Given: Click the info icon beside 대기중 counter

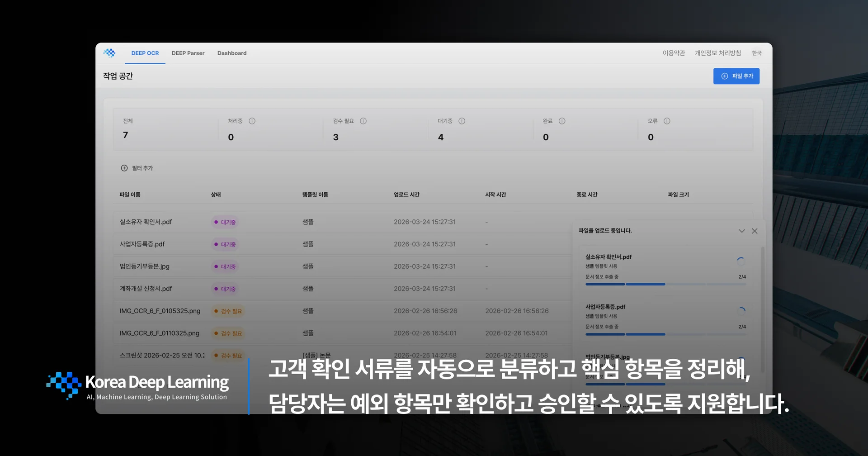Looking at the screenshot, I should [462, 121].
